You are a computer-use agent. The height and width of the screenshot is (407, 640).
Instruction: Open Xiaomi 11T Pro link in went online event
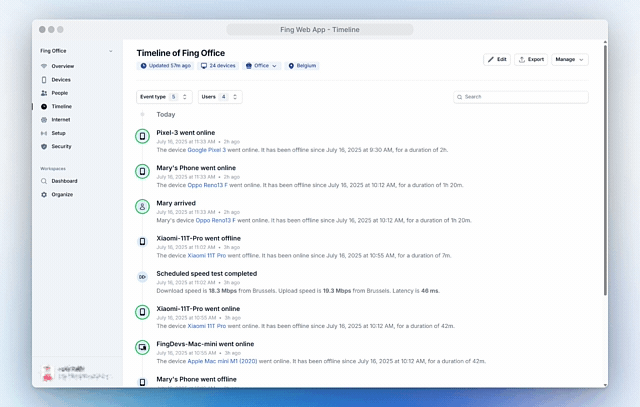point(207,326)
